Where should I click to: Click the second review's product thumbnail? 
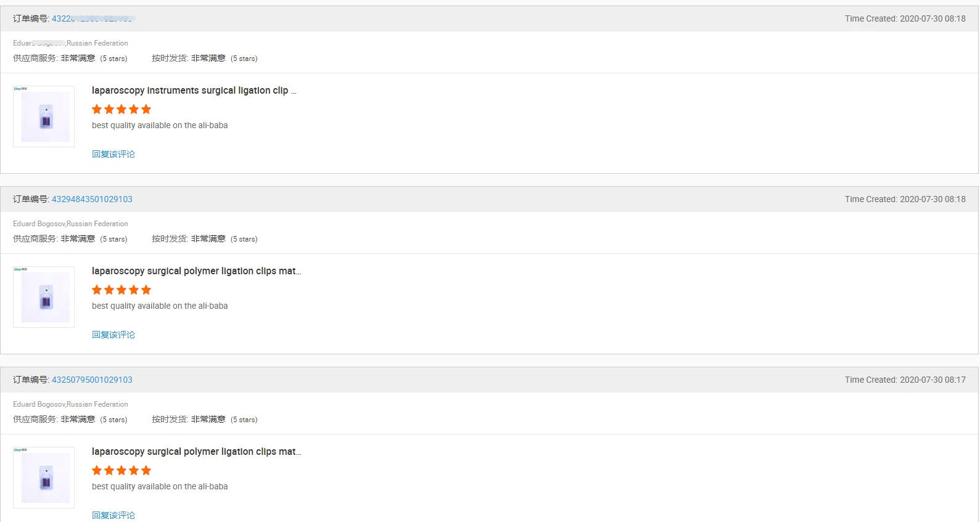point(44,297)
